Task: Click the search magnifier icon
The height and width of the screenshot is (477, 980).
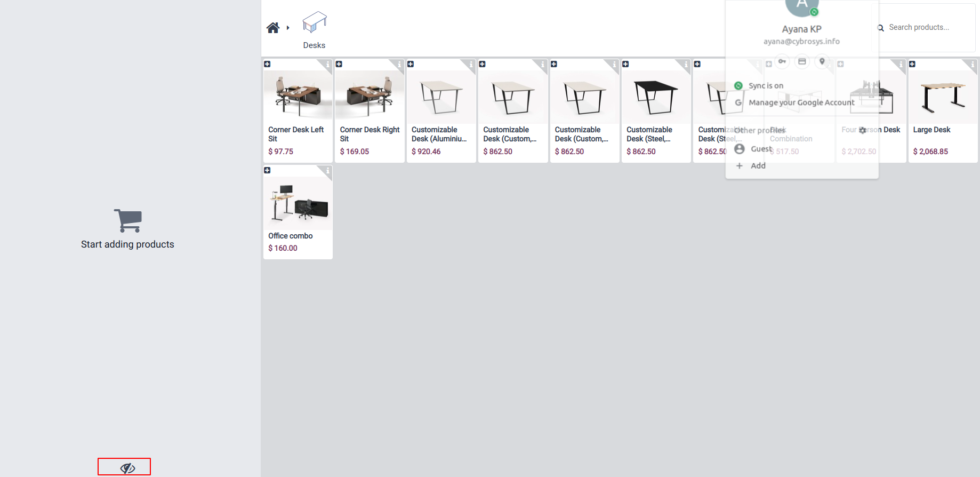Action: click(881, 28)
